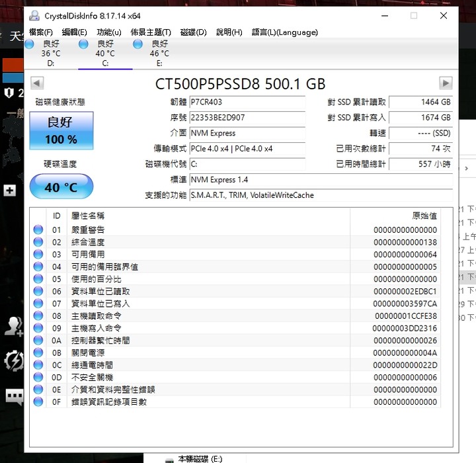Click the transfer mode field PCIe 4.0 x4
Screen dimensions: 476x463
[247, 149]
